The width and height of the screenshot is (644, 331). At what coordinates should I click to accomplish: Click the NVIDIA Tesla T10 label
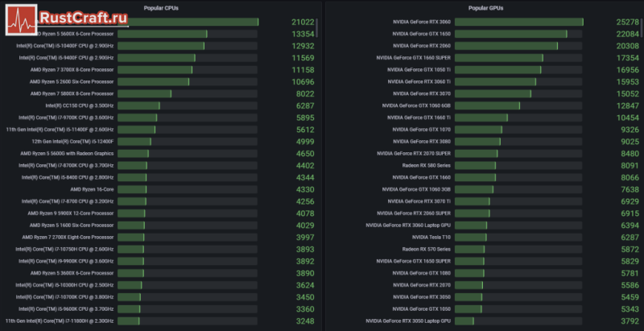431,238
